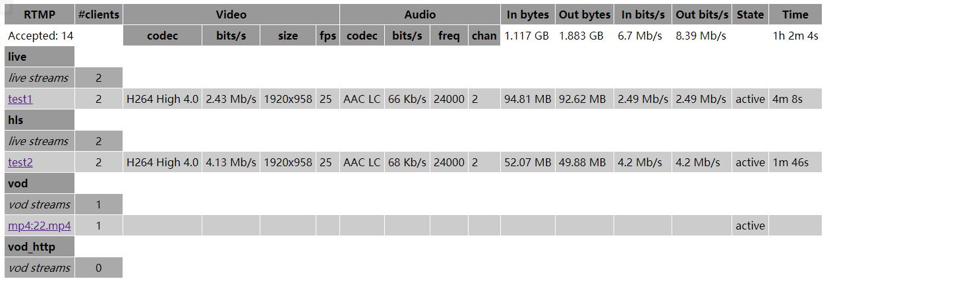Image resolution: width=980 pixels, height=281 pixels.
Task: Click the 1h 2m 4s uptime value
Action: tap(795, 36)
